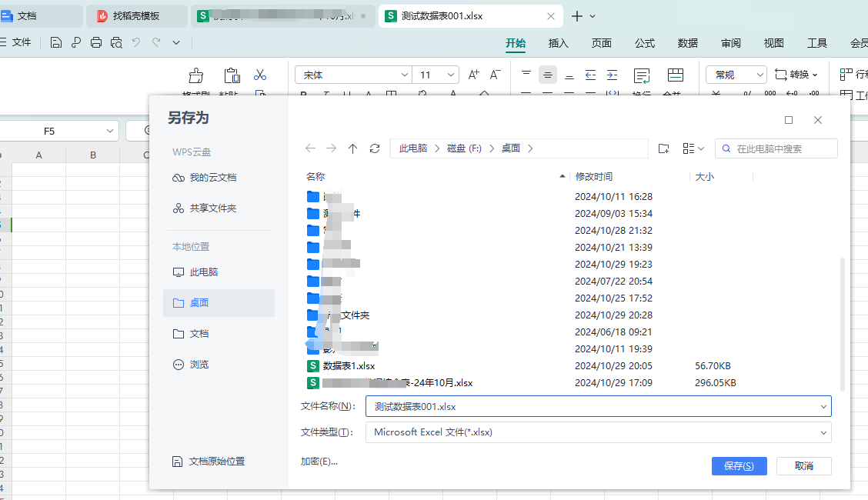Select the file 数据表1.xlsx

coord(349,366)
